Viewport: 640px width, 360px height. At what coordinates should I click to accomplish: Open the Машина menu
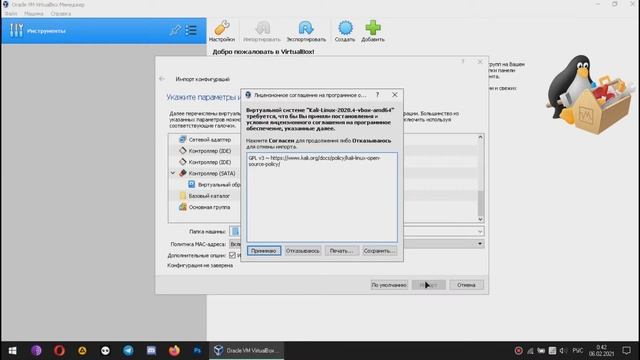[33, 13]
